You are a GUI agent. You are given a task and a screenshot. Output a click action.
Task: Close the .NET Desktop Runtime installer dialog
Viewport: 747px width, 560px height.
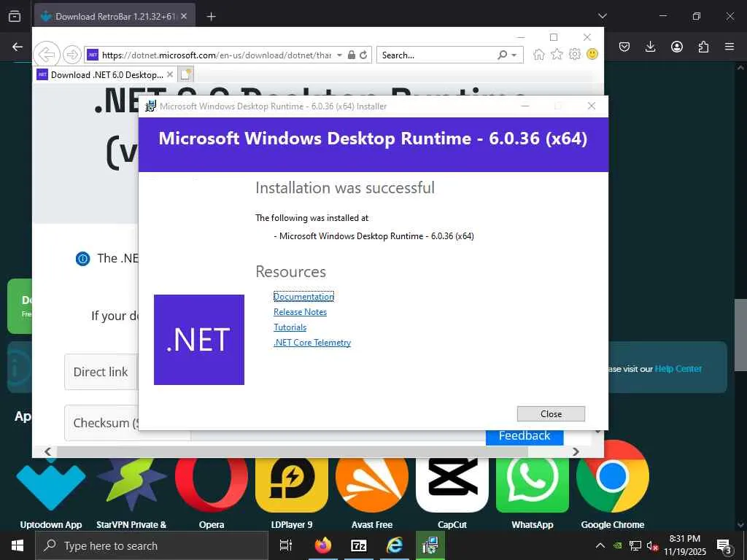551,414
